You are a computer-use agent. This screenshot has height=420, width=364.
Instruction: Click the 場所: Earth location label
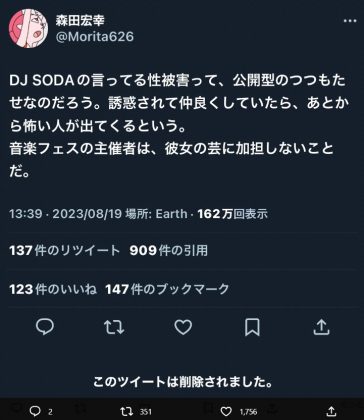coord(156,214)
